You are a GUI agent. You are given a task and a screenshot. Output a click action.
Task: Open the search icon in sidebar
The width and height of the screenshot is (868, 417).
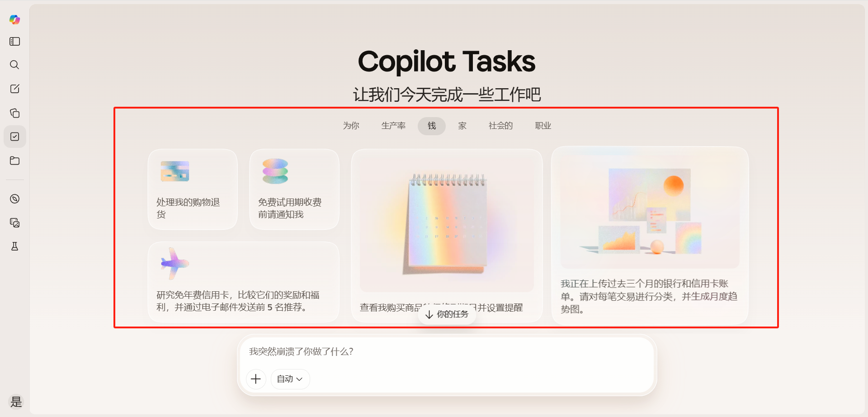14,65
